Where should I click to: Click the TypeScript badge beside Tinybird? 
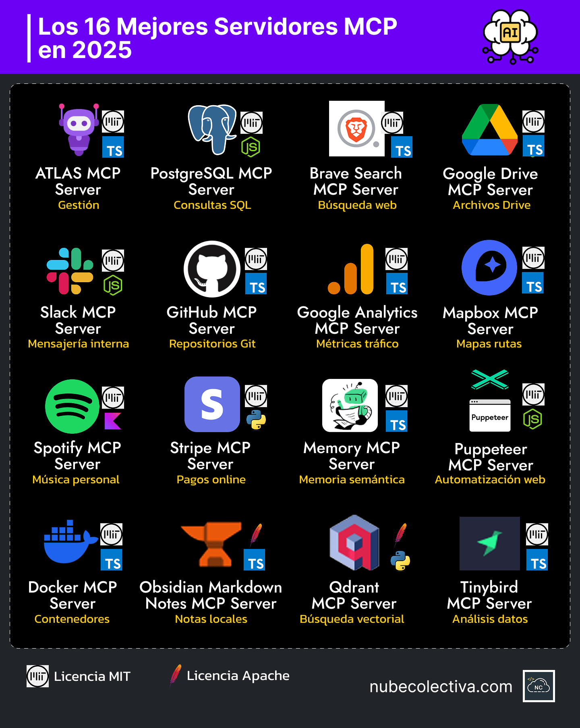point(537,560)
